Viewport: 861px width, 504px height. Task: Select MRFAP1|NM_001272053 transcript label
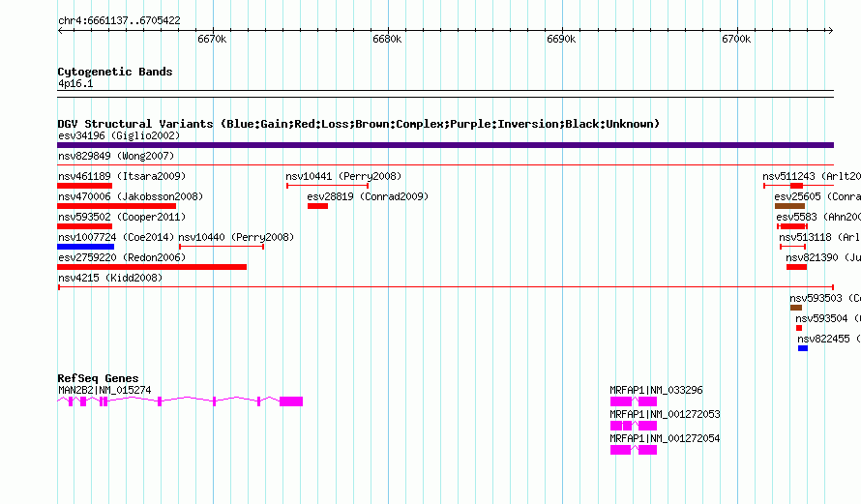665,414
